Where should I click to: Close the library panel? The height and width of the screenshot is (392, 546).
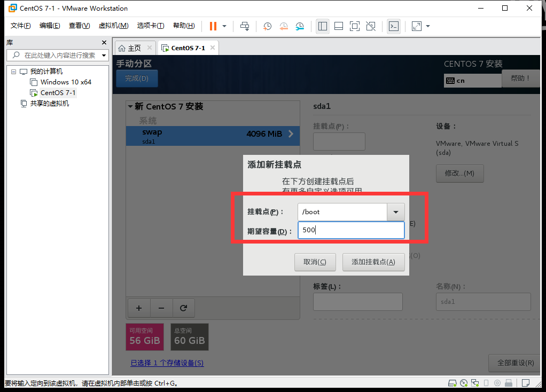tap(104, 43)
